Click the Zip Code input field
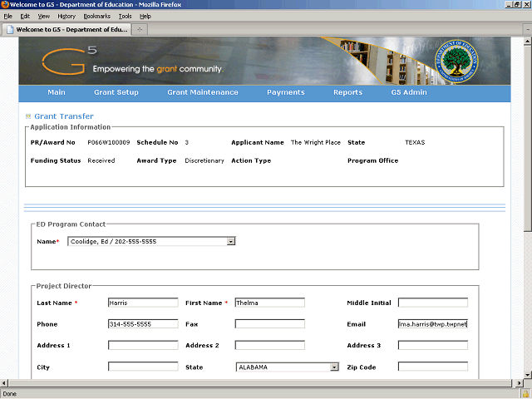Screen dimensions: 532x399 pos(433,367)
